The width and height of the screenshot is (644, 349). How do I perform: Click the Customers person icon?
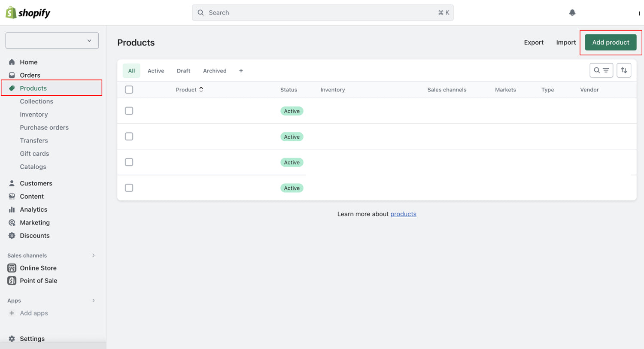12,183
